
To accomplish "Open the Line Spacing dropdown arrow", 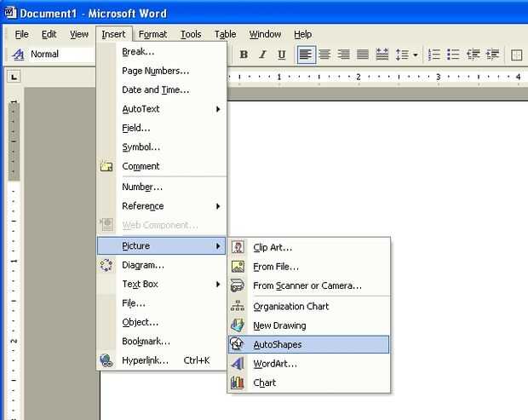I will (416, 55).
